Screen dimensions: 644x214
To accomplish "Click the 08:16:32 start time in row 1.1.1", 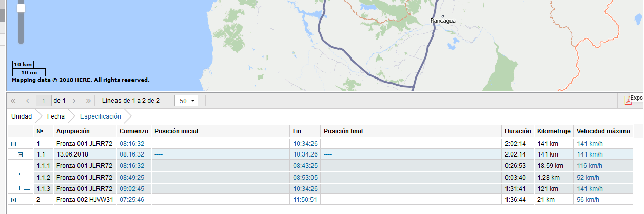I will pos(132,166).
